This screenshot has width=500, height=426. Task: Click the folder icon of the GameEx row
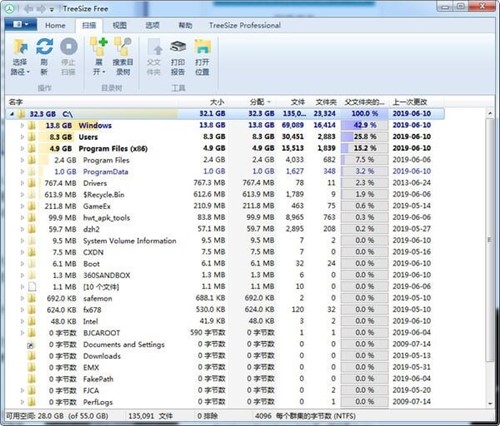coord(32,206)
